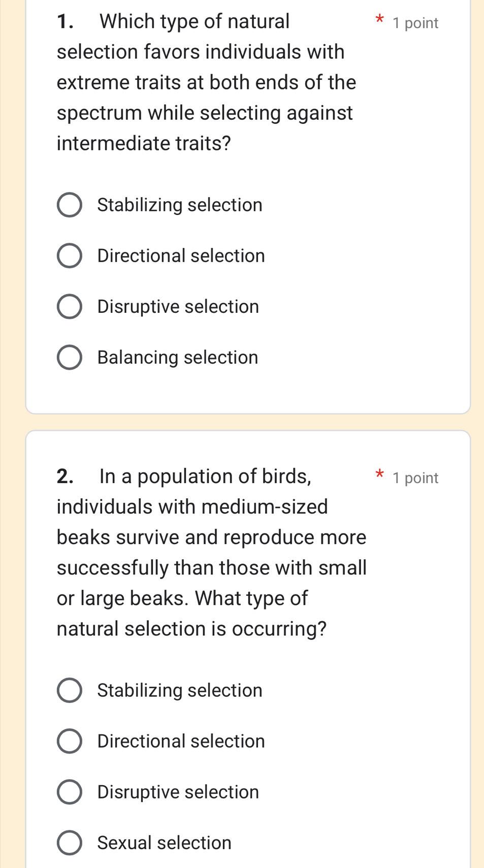Click the 'Directional selection' text in question 2
484x868 pixels.
point(180,741)
